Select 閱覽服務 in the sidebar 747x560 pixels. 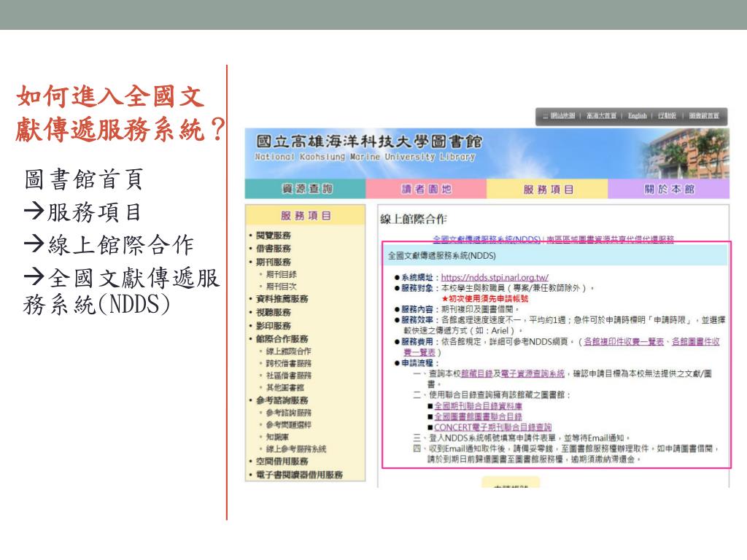274,236
